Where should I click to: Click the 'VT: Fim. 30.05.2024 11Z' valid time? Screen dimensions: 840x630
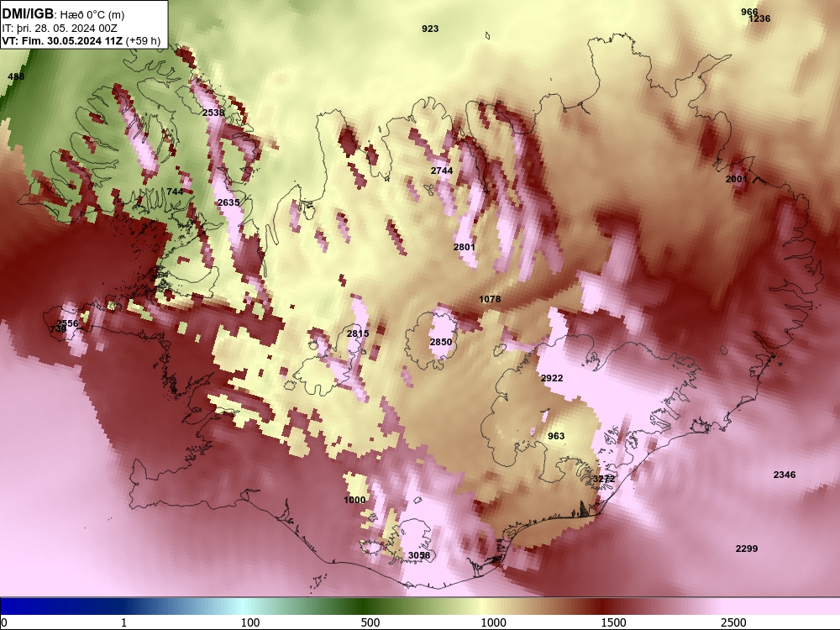click(x=62, y=40)
